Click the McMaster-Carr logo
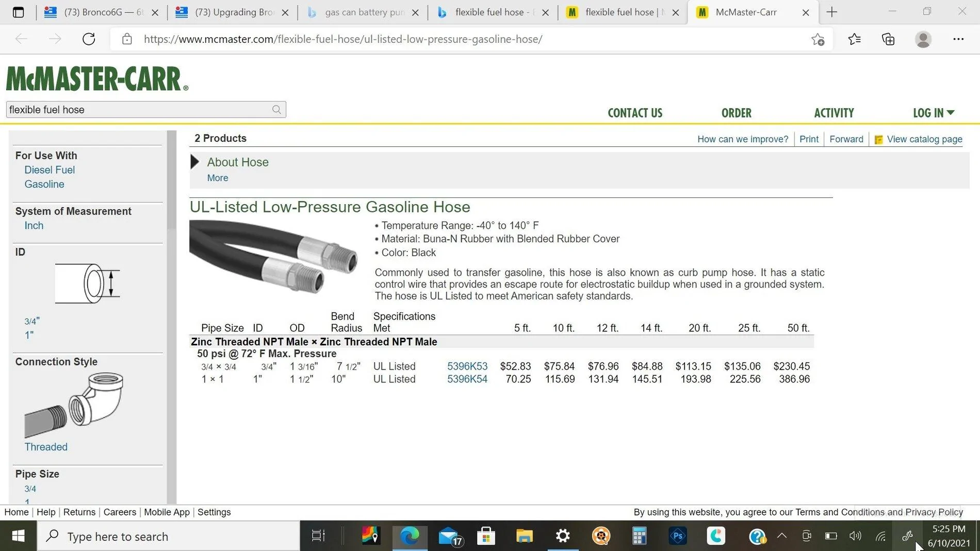This screenshot has height=551, width=980. click(x=97, y=79)
